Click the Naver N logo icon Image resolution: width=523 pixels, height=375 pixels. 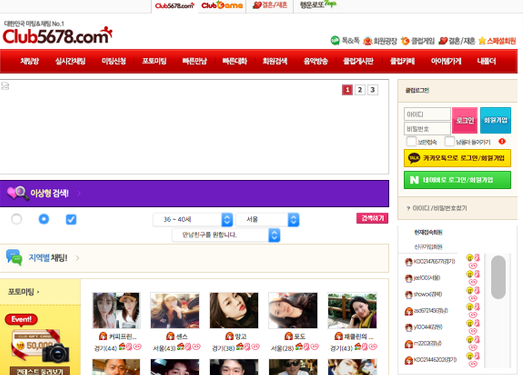tap(414, 180)
